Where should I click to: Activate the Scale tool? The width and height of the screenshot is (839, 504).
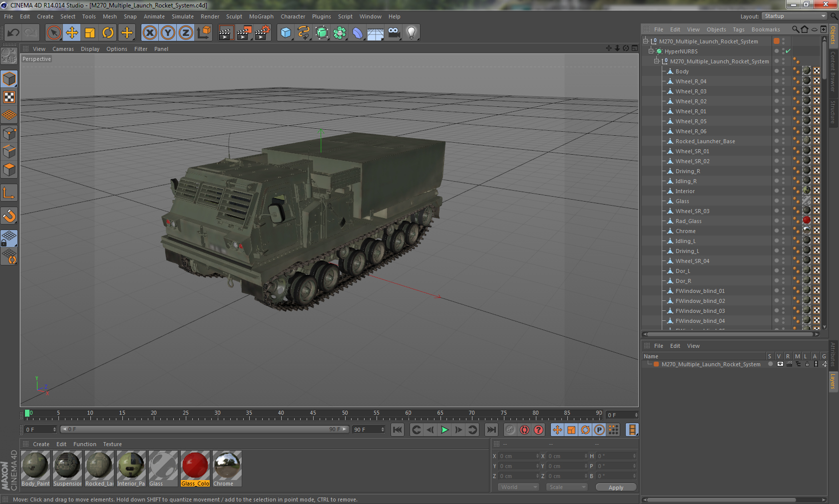(90, 33)
